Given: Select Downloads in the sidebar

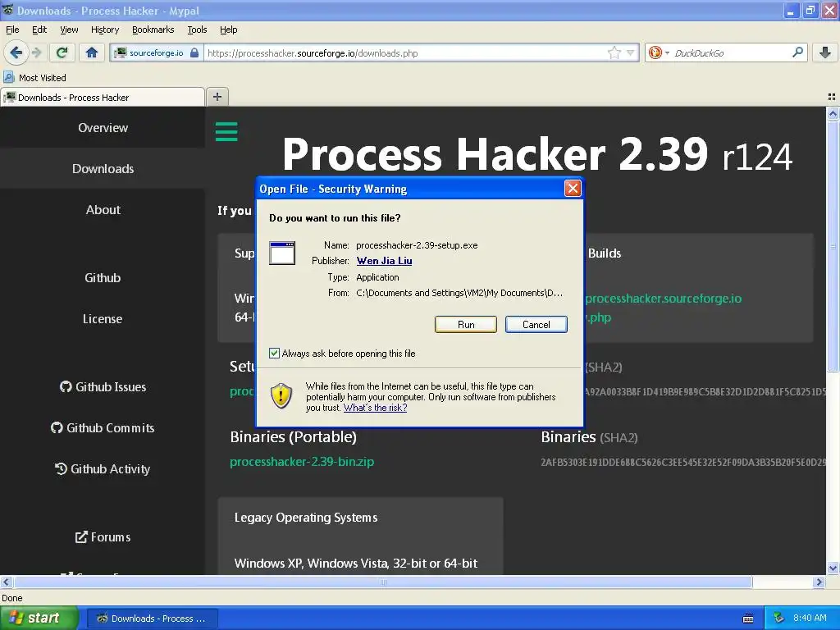Looking at the screenshot, I should click(x=103, y=169).
